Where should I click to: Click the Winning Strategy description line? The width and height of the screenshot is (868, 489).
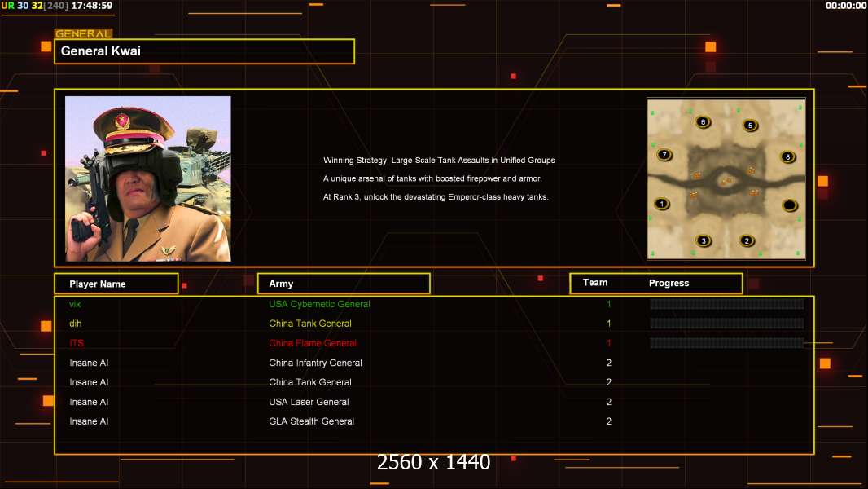coord(439,160)
